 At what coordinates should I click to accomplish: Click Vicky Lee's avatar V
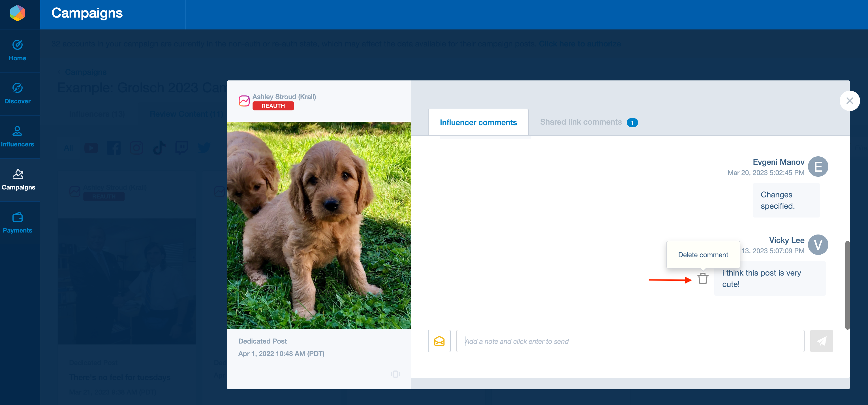(818, 245)
